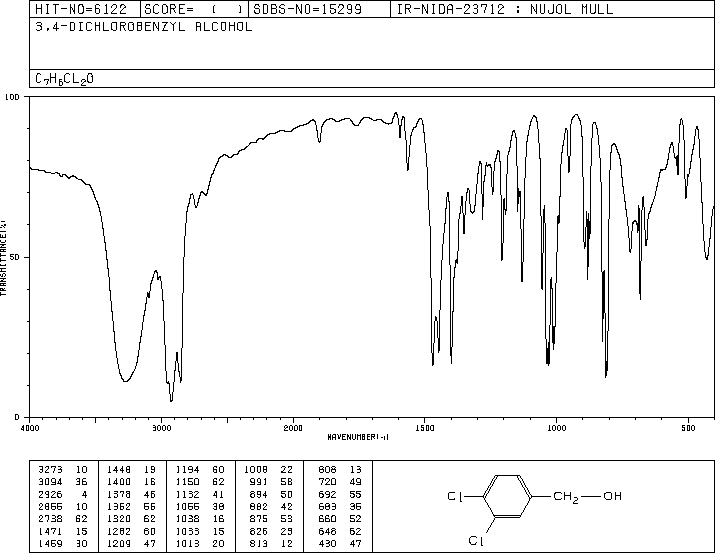
Task: Select the 2738 peak table entry
Action: pos(63,519)
